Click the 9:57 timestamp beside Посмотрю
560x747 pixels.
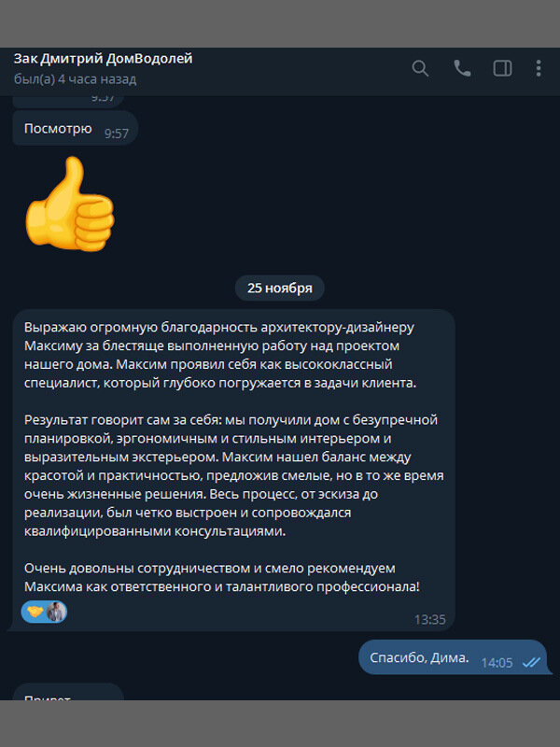[x=117, y=134]
